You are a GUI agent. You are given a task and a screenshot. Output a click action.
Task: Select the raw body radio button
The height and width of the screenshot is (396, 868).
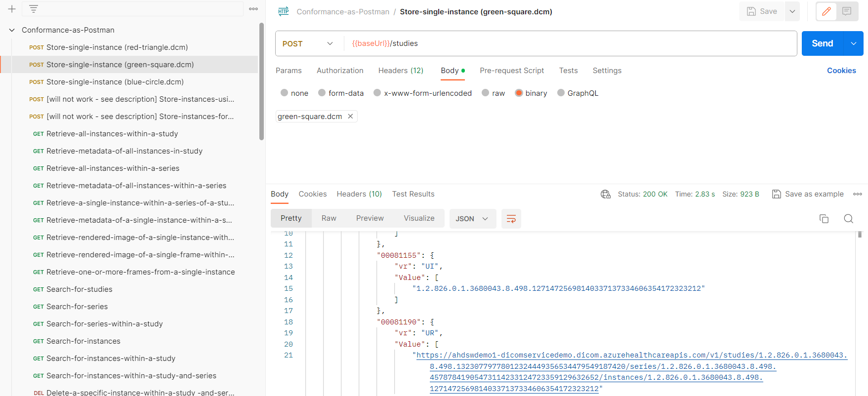(486, 93)
